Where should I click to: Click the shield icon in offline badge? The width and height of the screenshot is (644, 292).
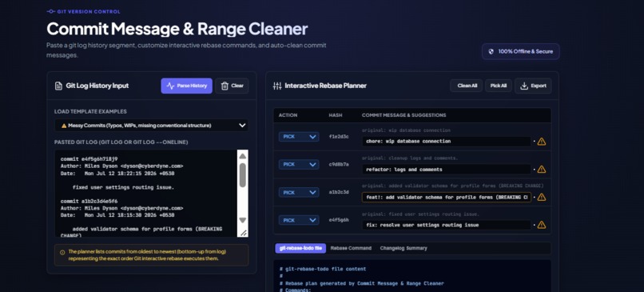[x=491, y=52]
